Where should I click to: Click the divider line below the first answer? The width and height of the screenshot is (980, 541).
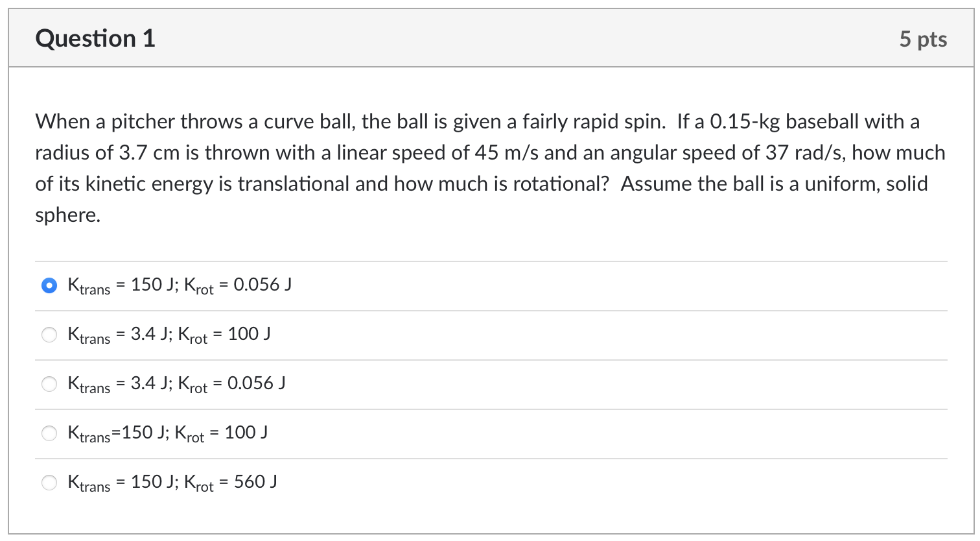490,309
